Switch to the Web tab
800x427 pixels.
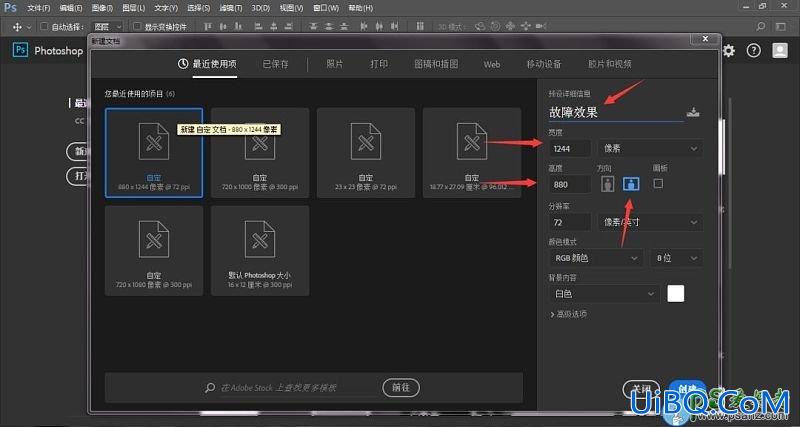tap(492, 64)
